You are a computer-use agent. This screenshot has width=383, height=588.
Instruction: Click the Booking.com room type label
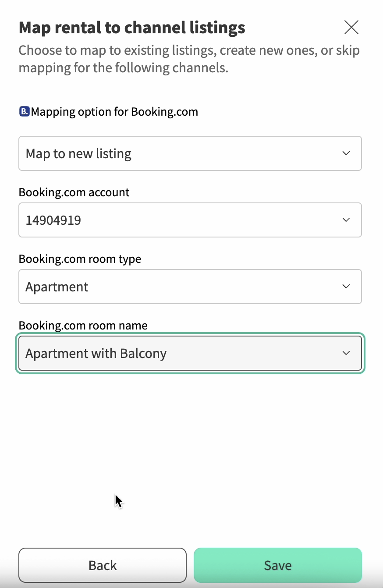[x=80, y=259]
